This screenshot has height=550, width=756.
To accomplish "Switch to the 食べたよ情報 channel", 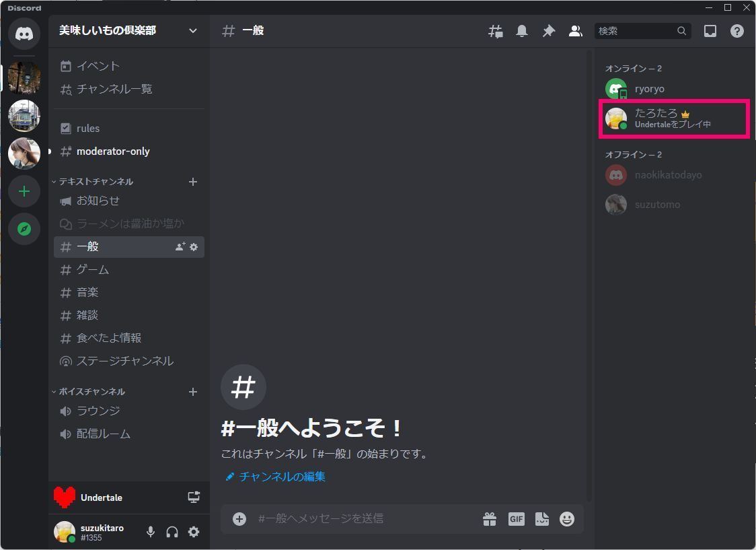I will (x=128, y=338).
